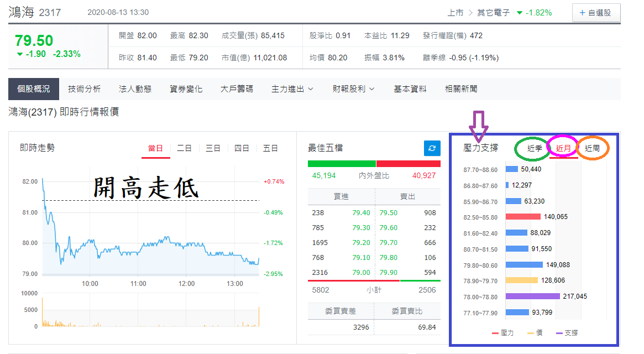The width and height of the screenshot is (644, 354).
Task: Click the 市值(億) 11,021.08 value
Action: click(x=270, y=58)
